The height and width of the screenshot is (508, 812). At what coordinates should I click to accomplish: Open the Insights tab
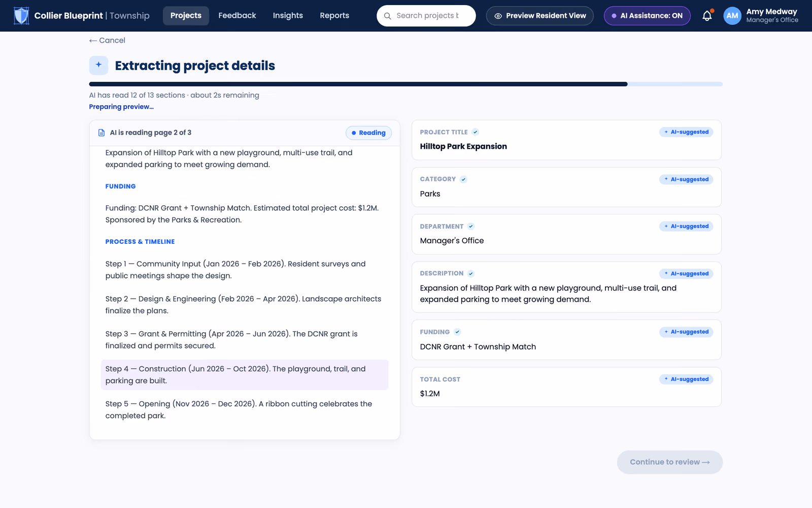288,16
